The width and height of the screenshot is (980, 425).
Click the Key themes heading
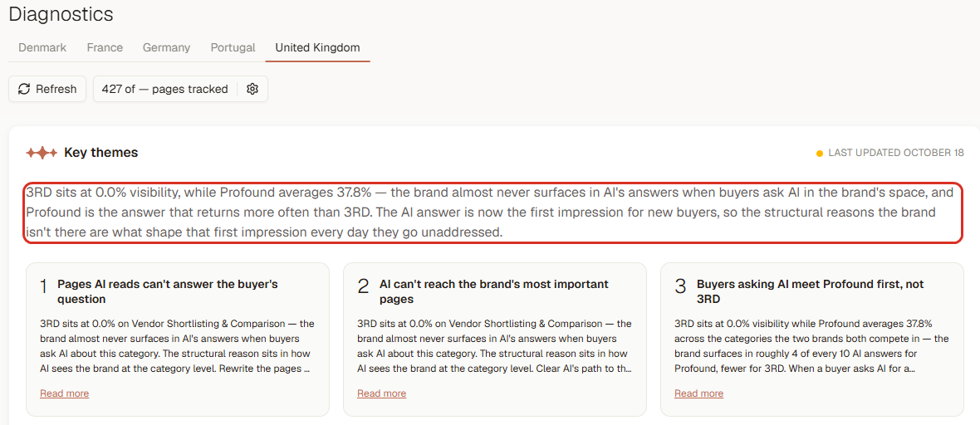pos(101,153)
